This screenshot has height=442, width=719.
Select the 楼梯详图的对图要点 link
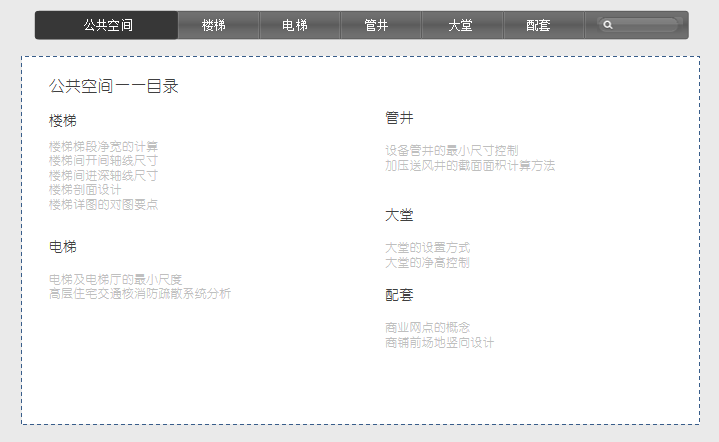103,205
